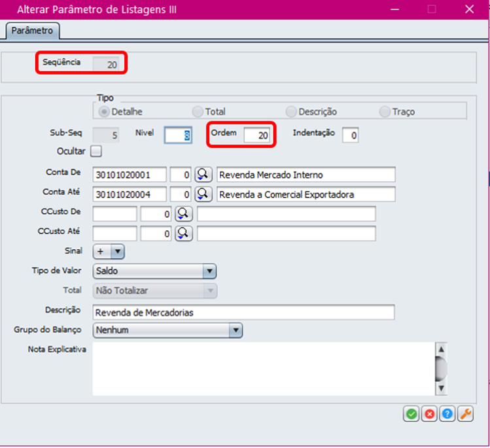Open help with the blue question icon
Screen dimensions: 490x448
447,414
